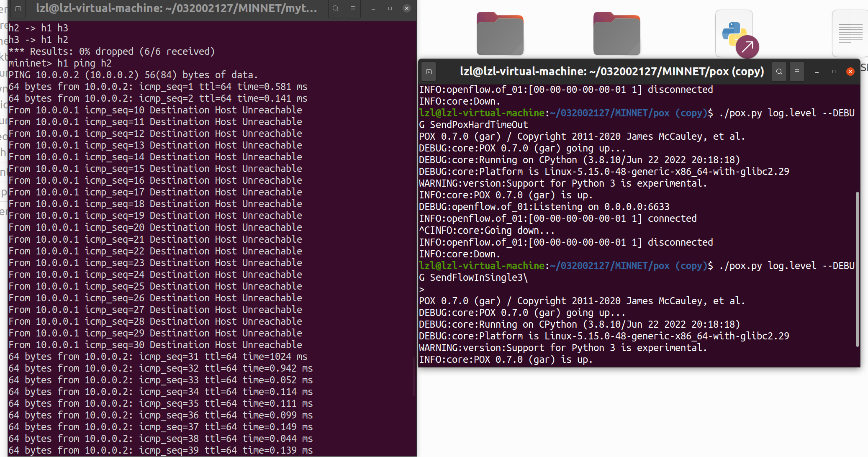Close the mininet terminal window
The width and height of the screenshot is (868, 457).
407,8
